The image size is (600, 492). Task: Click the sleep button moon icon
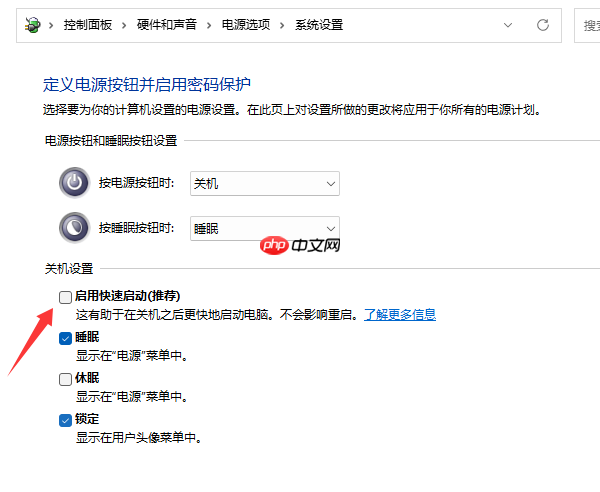pos(74,228)
